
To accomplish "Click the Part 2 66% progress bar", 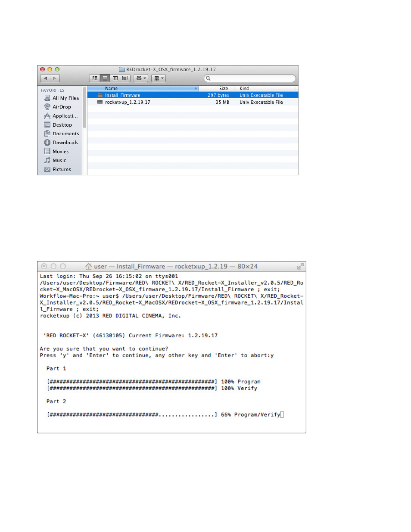I will click(x=132, y=414).
